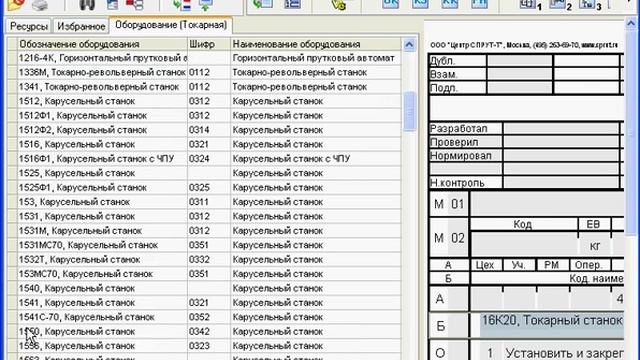Click the Опер. column label
Screen dimensions: 640x360
pyautogui.click(x=588, y=264)
